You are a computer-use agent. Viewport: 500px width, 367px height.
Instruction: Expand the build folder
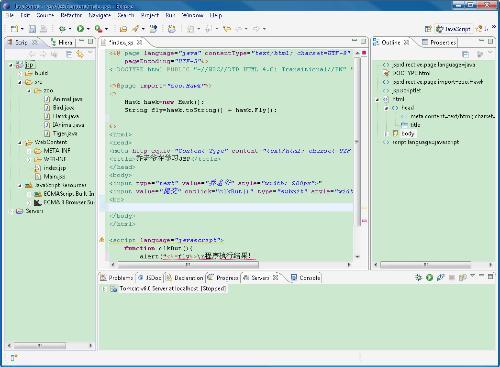(x=20, y=73)
